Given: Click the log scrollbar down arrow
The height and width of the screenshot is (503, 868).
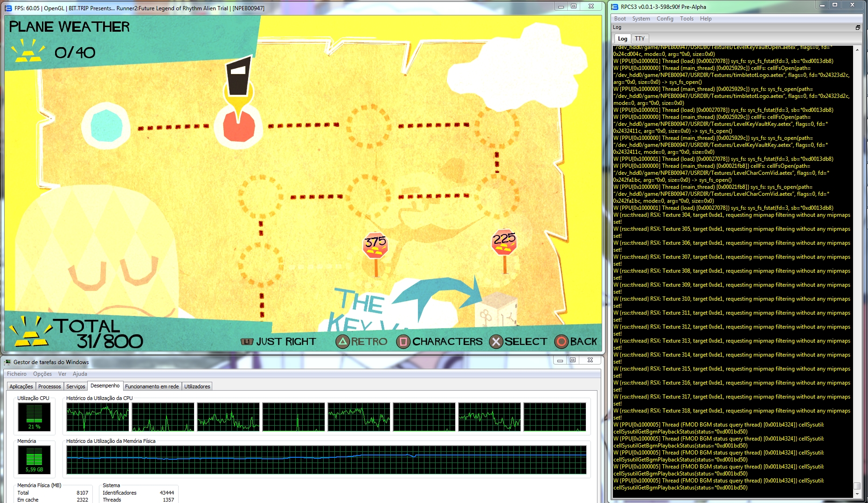Looking at the screenshot, I should (x=857, y=493).
